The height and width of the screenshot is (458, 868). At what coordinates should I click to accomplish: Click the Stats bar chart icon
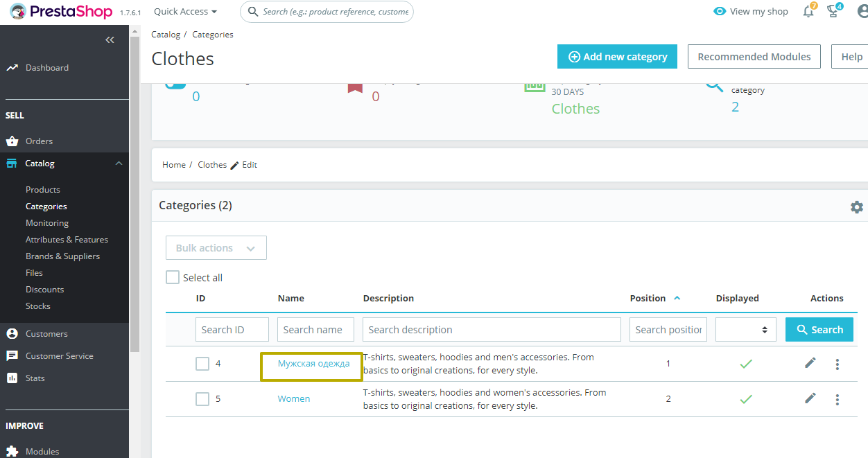coord(12,378)
